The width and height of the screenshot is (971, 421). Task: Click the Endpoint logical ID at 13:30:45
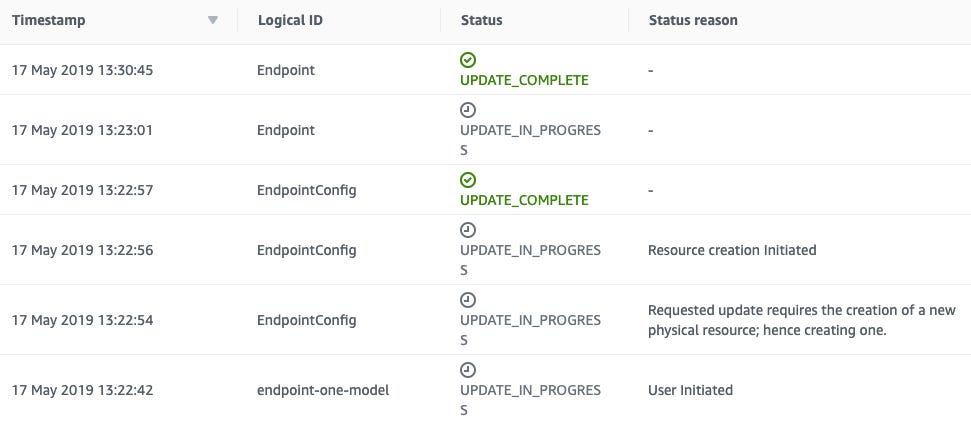pos(286,70)
